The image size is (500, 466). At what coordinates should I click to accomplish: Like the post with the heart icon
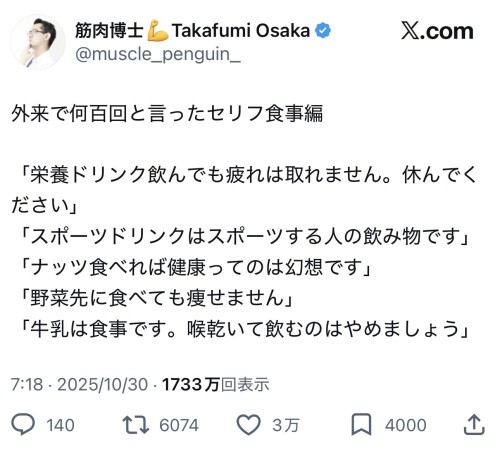coord(249,425)
